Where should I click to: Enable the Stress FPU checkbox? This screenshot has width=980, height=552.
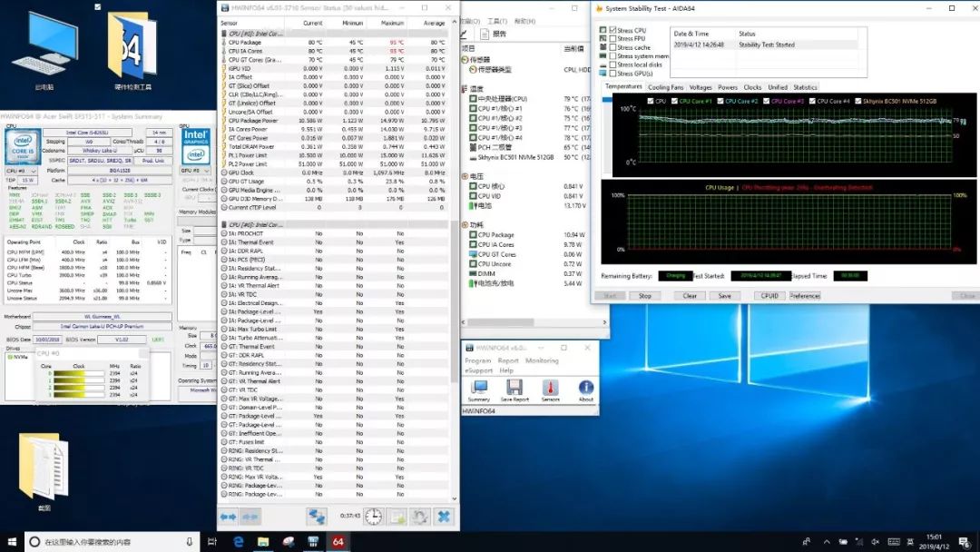click(613, 39)
